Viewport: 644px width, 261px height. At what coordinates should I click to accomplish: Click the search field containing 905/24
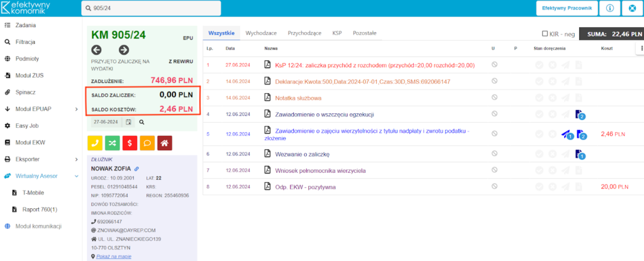tap(151, 8)
